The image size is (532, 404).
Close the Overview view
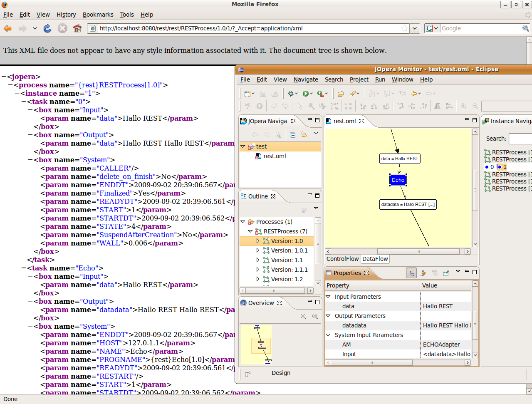[x=280, y=303]
